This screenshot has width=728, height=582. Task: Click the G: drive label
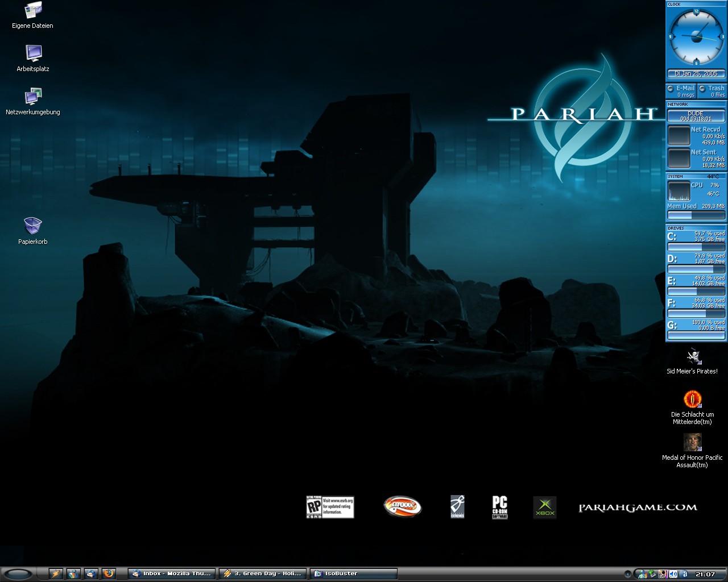672,325
